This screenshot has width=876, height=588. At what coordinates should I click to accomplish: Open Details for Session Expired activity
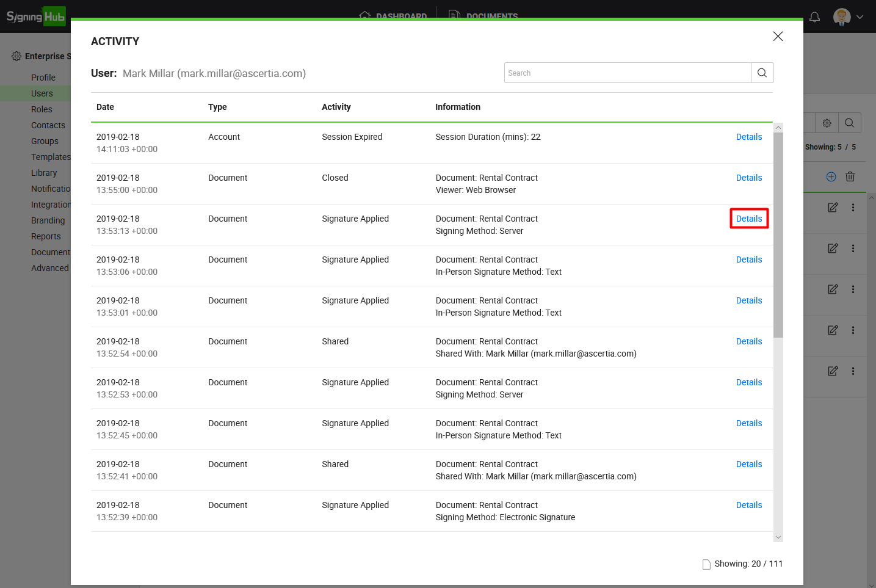tap(748, 137)
